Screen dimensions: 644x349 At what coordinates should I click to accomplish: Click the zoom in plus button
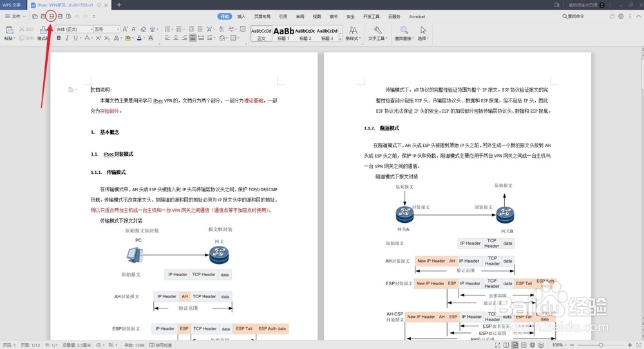(630, 345)
